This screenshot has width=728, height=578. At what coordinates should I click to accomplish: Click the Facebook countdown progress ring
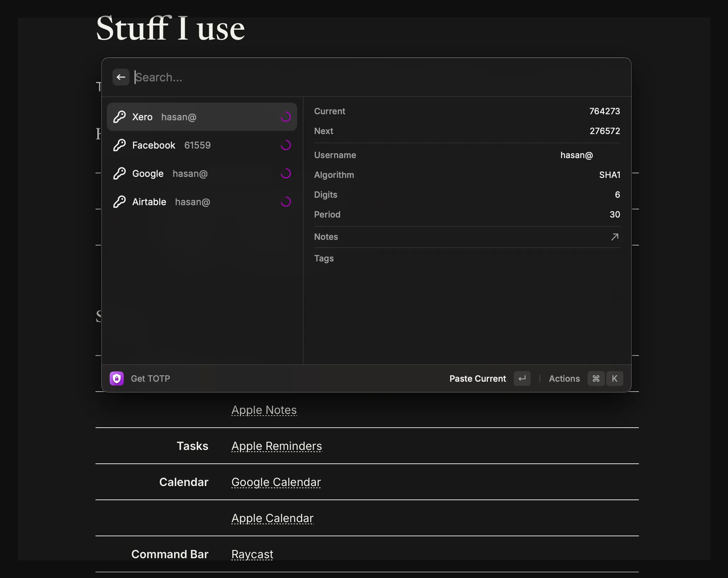pyautogui.click(x=286, y=145)
